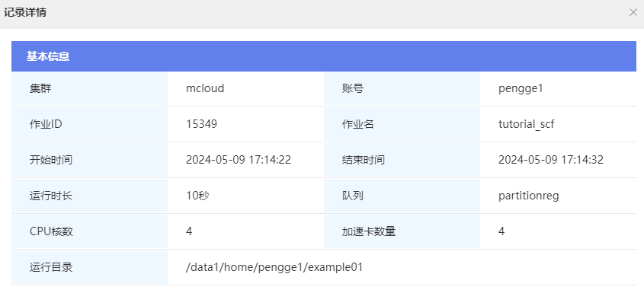Close the 记录详情 dialog with the X
The image size is (644, 290).
tap(633, 13)
